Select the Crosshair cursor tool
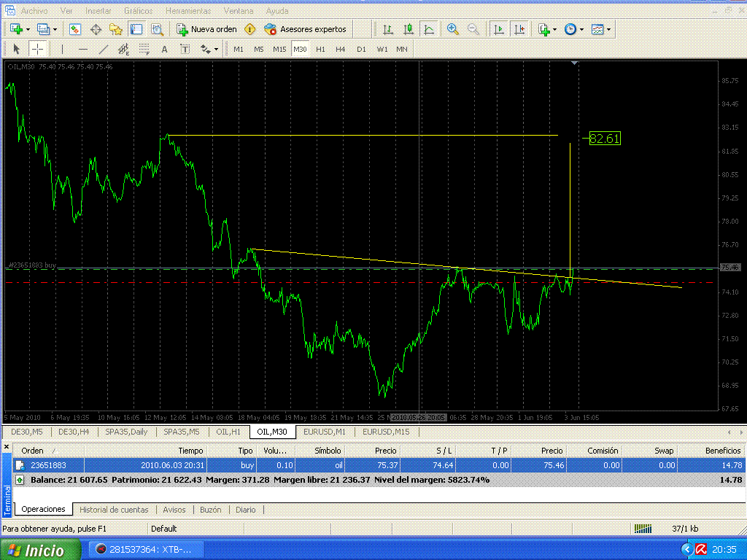This screenshot has width=747, height=560. click(37, 49)
